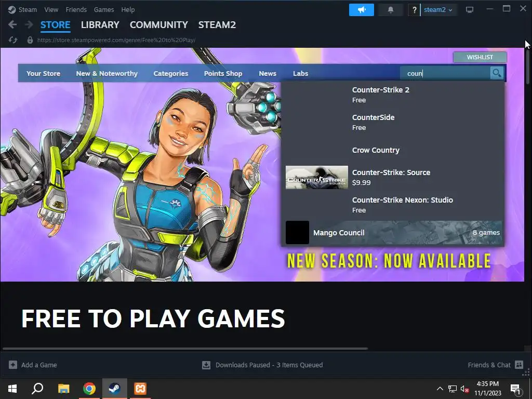Open the network status tray icon
This screenshot has width=532, height=399.
(x=453, y=389)
